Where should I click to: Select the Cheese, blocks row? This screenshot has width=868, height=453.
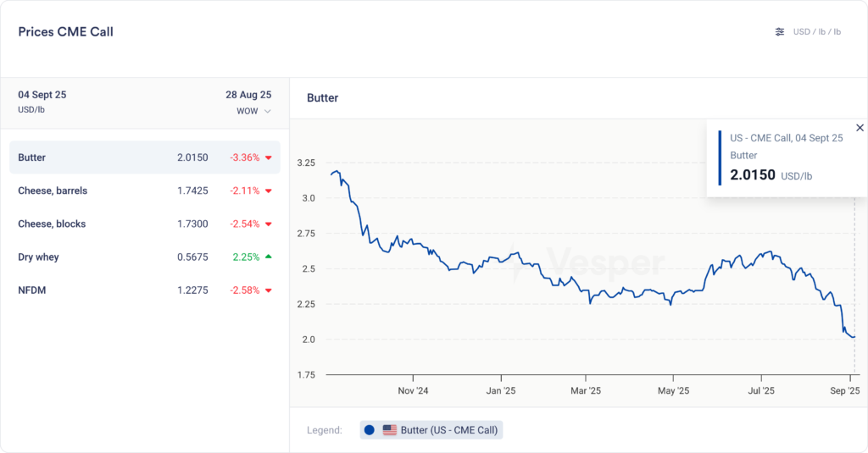(x=144, y=224)
